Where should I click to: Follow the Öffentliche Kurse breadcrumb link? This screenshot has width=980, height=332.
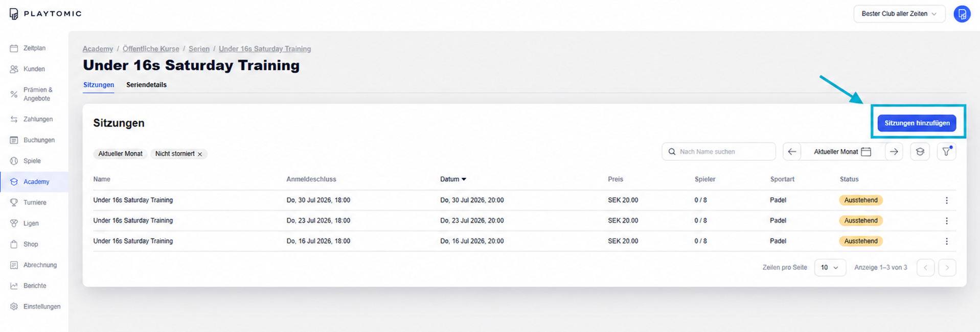click(151, 49)
